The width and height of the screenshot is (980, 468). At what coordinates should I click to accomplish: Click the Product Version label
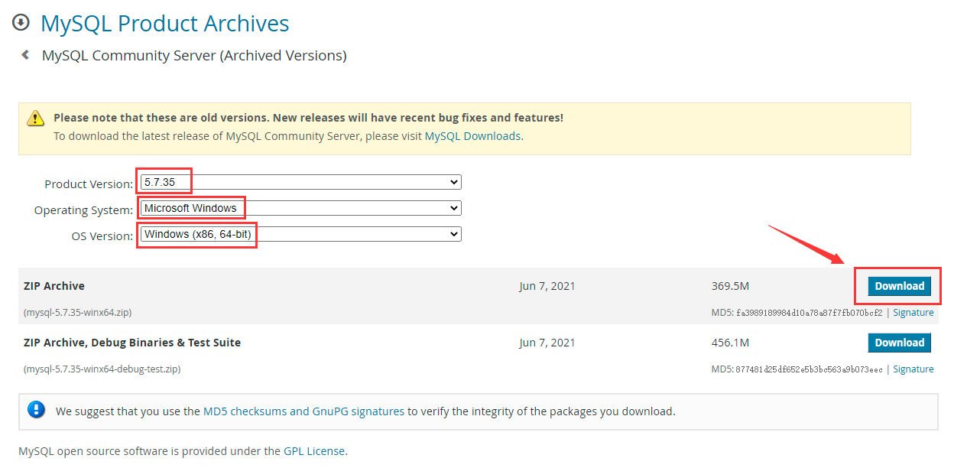click(x=89, y=184)
